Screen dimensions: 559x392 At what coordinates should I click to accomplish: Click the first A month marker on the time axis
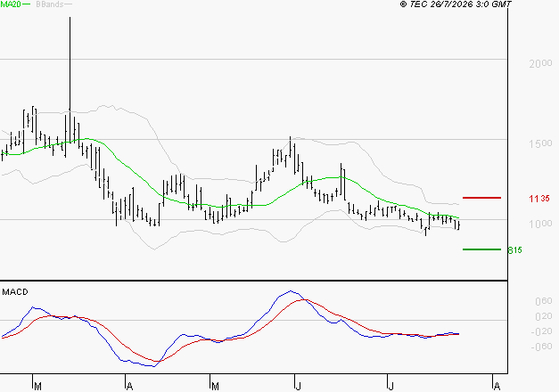pos(129,386)
